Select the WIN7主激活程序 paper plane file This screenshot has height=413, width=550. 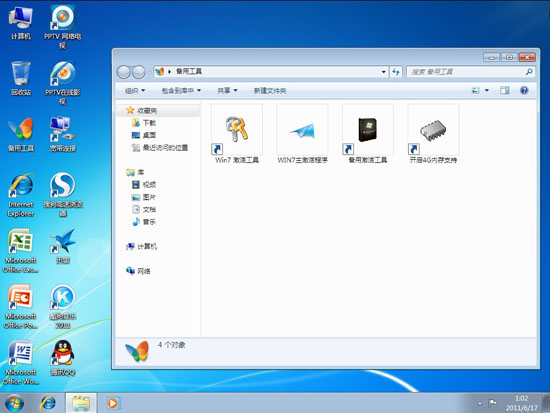tap(302, 134)
